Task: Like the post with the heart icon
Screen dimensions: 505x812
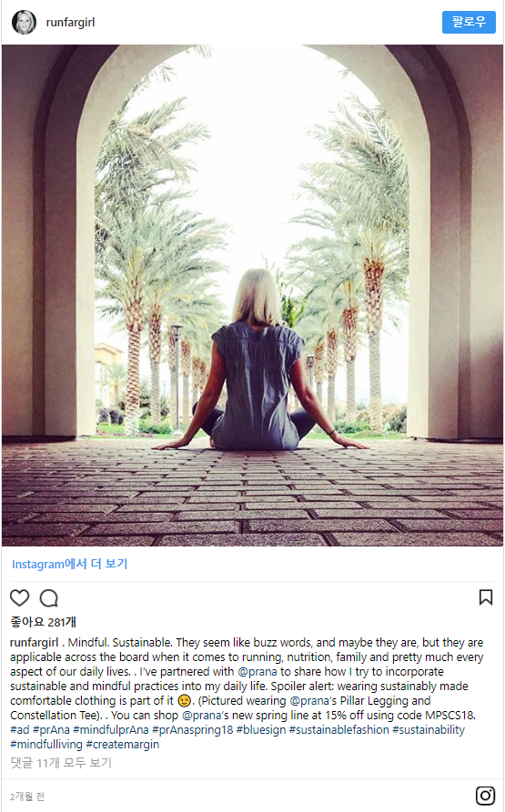Action: (20, 597)
